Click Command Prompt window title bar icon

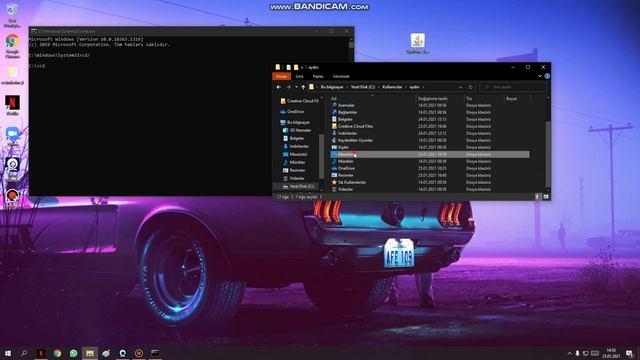(34, 31)
